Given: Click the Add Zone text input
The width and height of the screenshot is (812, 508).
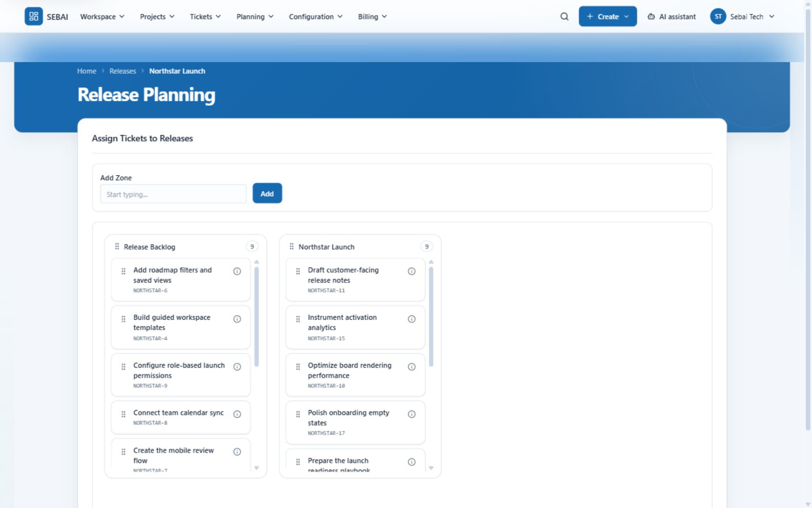Looking at the screenshot, I should coord(173,194).
